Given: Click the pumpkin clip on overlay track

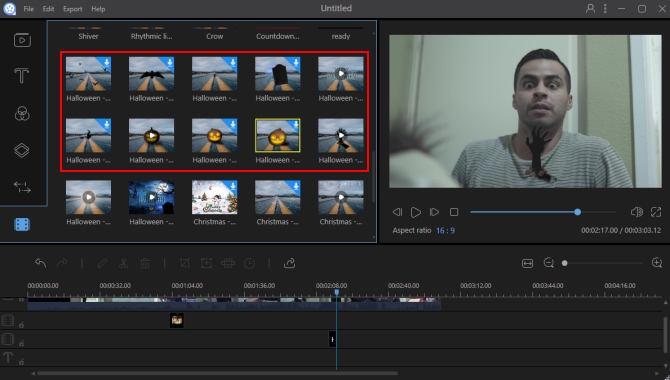Looking at the screenshot, I should pos(177,320).
